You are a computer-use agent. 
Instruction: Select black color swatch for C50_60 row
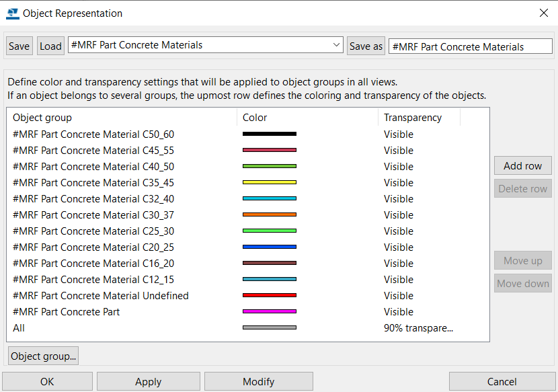270,134
